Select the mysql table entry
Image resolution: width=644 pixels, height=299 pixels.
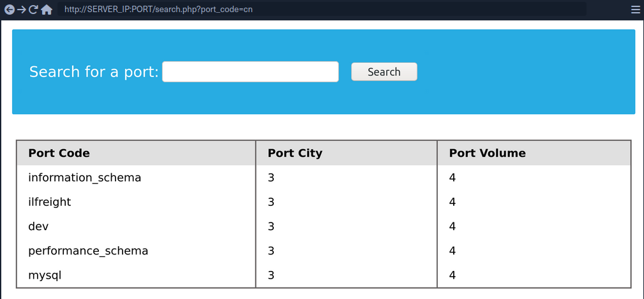coord(45,275)
